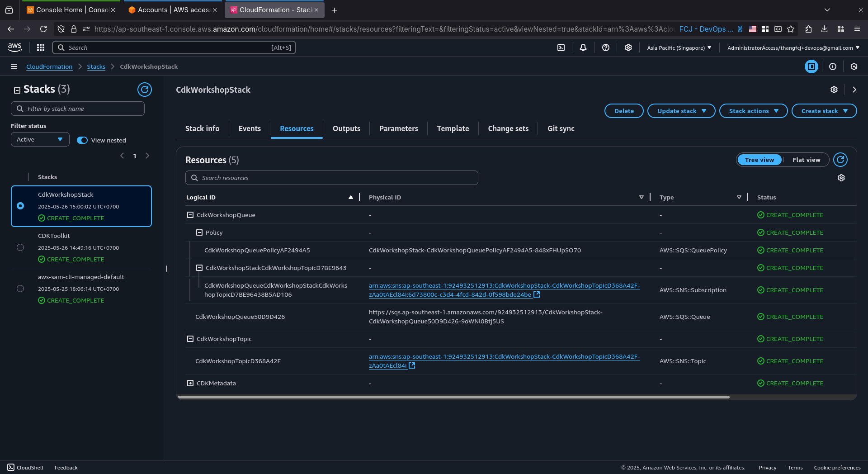The image size is (868, 474).
Task: Expand the CDKMetadata tree node
Action: coord(190,383)
